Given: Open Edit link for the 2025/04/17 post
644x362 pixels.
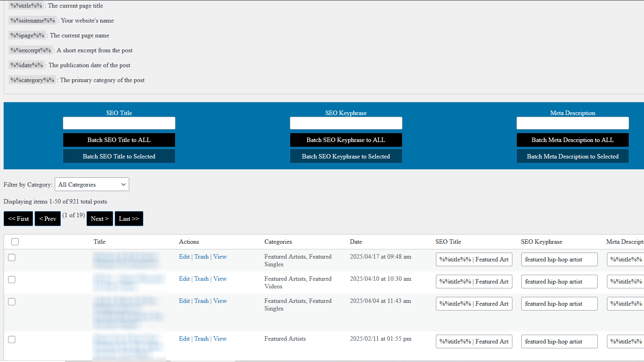Looking at the screenshot, I should tap(184, 257).
